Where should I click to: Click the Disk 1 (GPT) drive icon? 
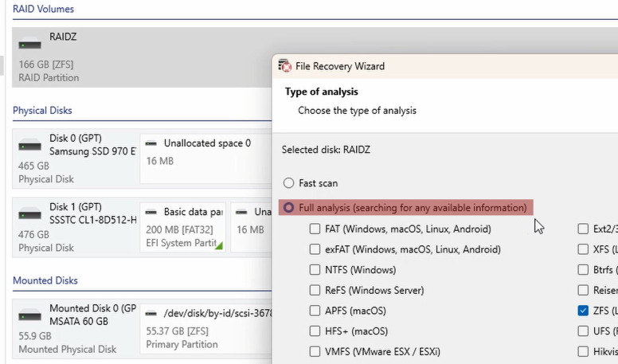click(29, 213)
